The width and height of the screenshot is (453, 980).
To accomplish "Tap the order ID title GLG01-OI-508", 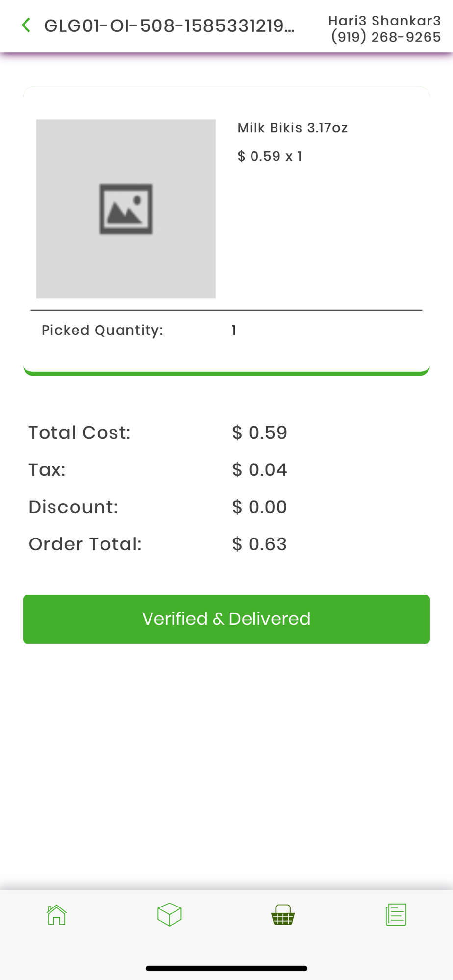I will (169, 25).
